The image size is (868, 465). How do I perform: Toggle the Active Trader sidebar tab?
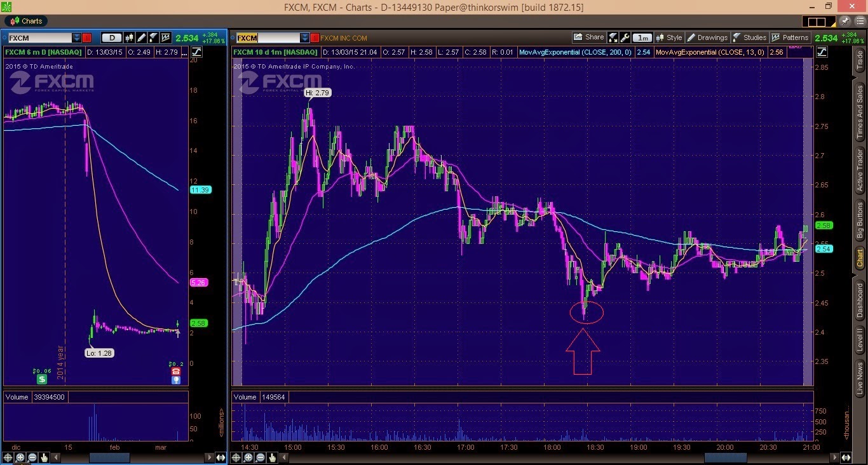(x=860, y=169)
